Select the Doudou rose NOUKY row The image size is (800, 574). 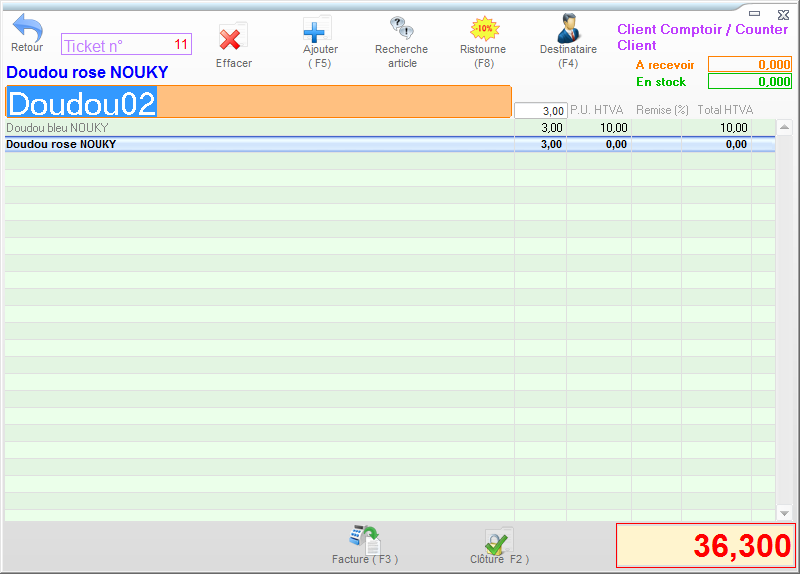[260, 144]
